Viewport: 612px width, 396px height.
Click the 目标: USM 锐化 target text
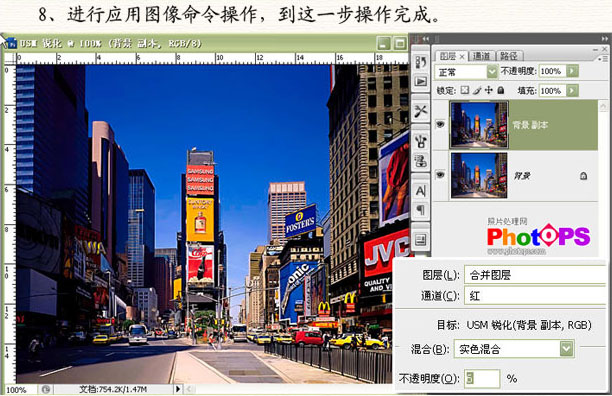click(514, 325)
